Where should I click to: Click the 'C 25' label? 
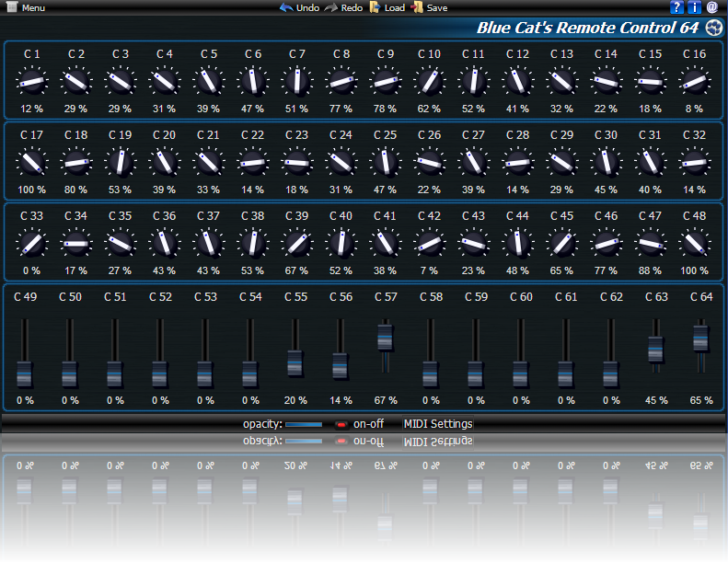(385, 135)
